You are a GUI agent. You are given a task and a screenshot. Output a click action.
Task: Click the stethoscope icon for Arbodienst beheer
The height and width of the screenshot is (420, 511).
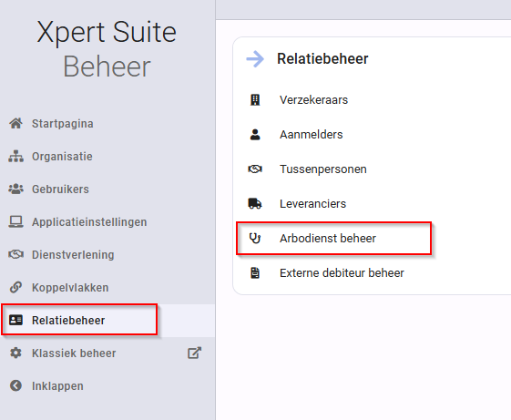[x=255, y=238]
